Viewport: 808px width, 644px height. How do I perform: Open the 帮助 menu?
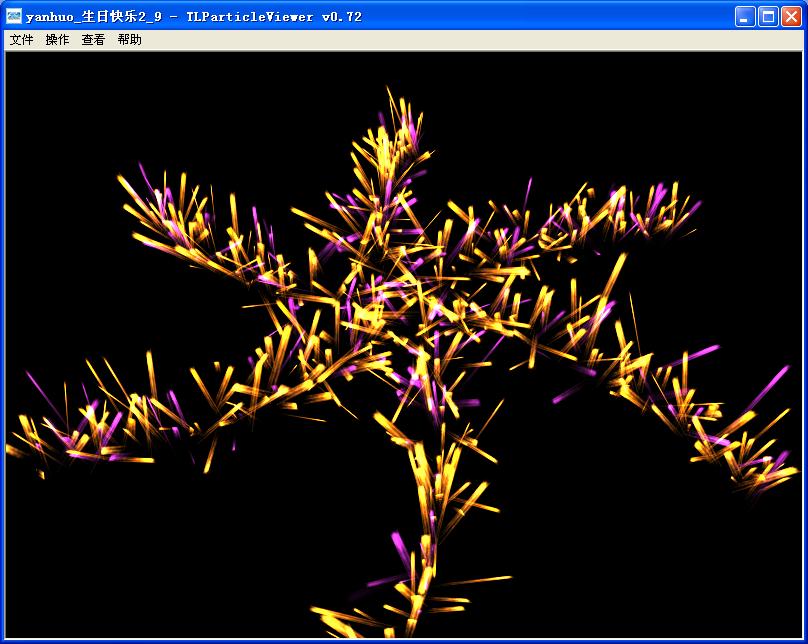pos(129,40)
